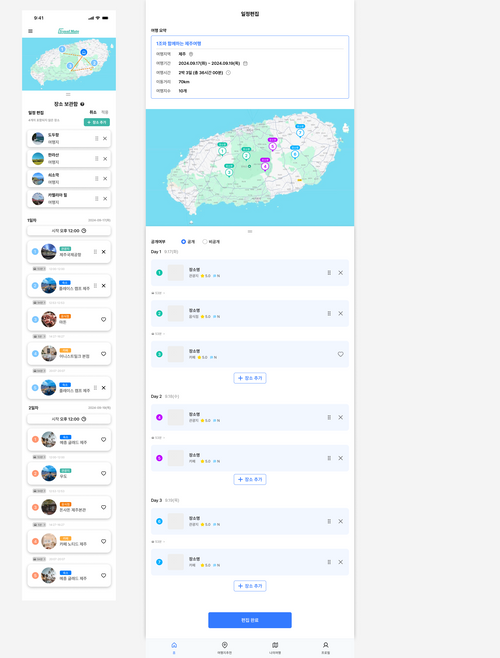
Task: Click 장소 추가 button under Day 1
Action: pos(250,378)
